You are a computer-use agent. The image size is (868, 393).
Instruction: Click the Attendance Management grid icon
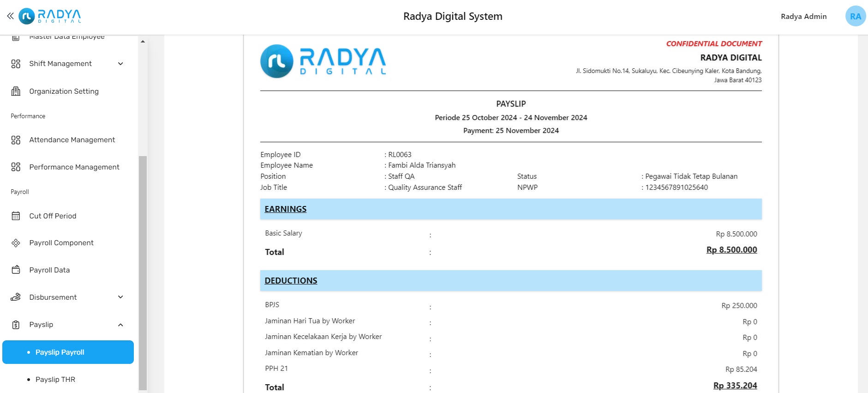pyautogui.click(x=16, y=140)
